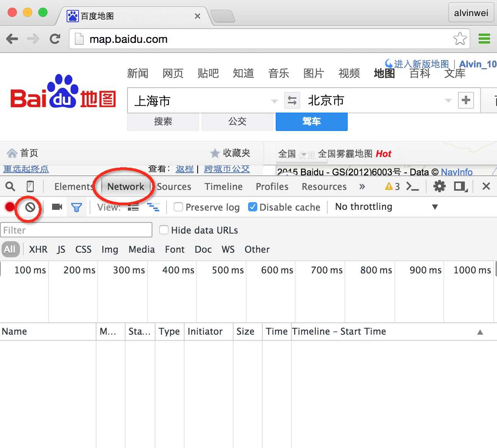Swap the origin and destination cities

coord(292,101)
